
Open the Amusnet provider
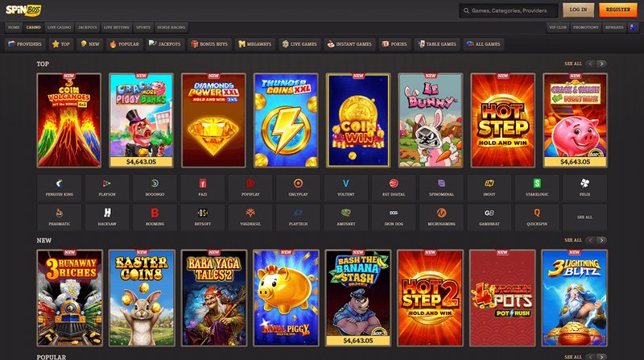pos(346,217)
